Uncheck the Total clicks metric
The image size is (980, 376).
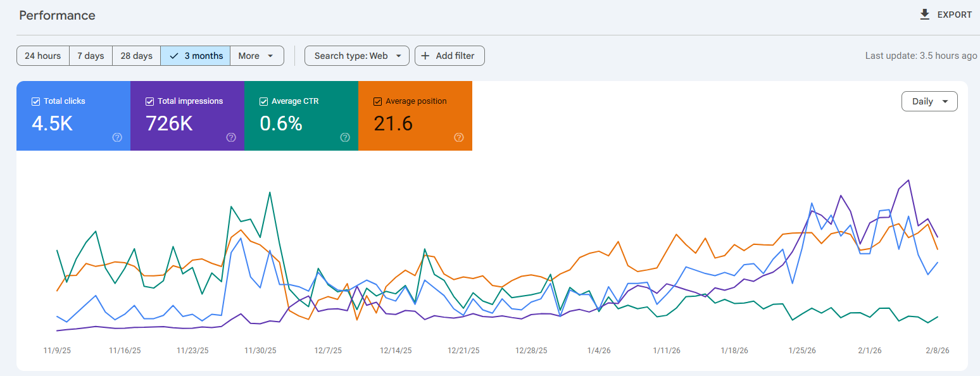[x=35, y=101]
